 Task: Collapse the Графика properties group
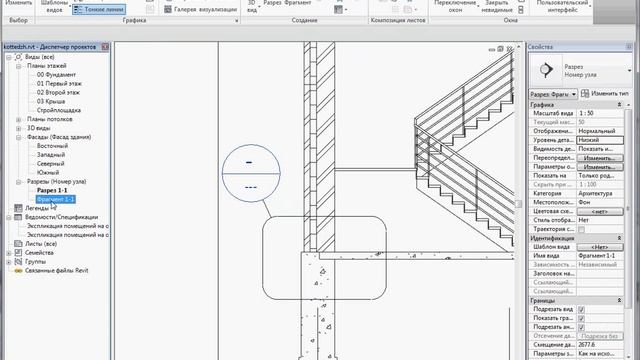(619, 105)
